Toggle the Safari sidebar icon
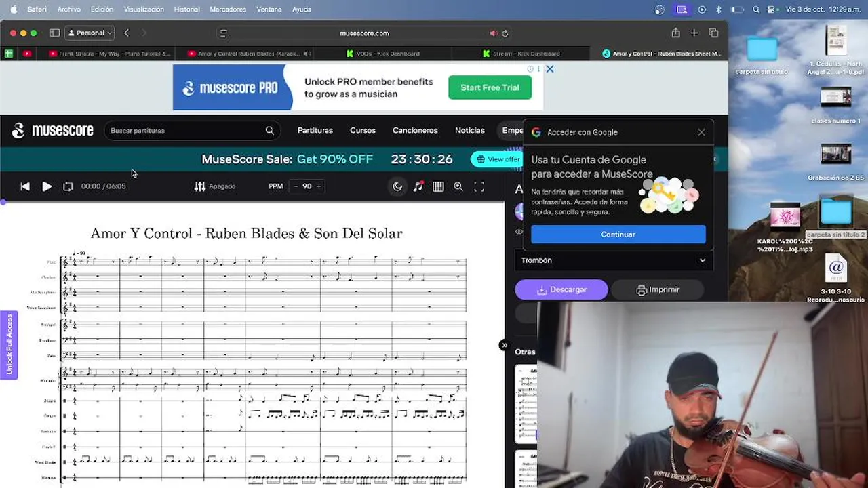This screenshot has height=488, width=868. (54, 33)
